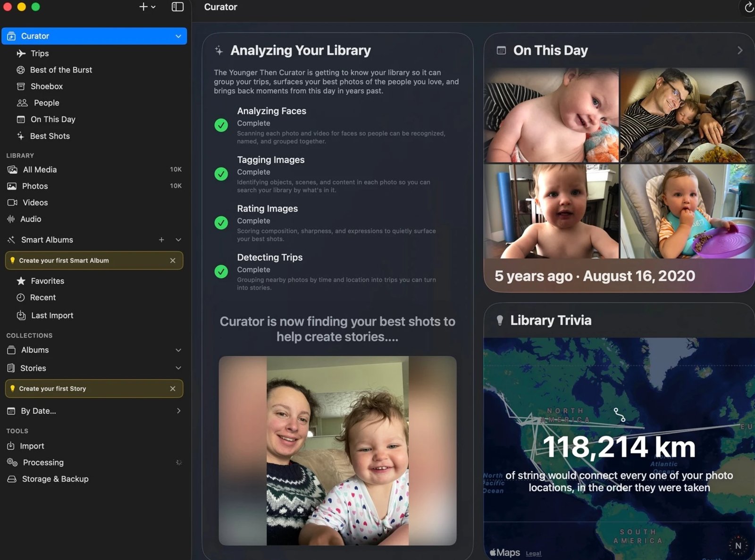Open the mother and baby selfie photo
Screen dimensions: 755x560
tap(337, 451)
